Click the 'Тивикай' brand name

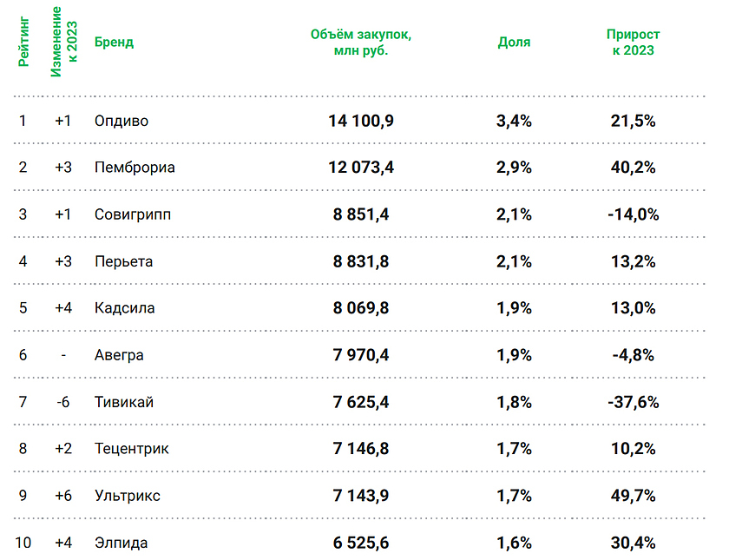tap(123, 402)
